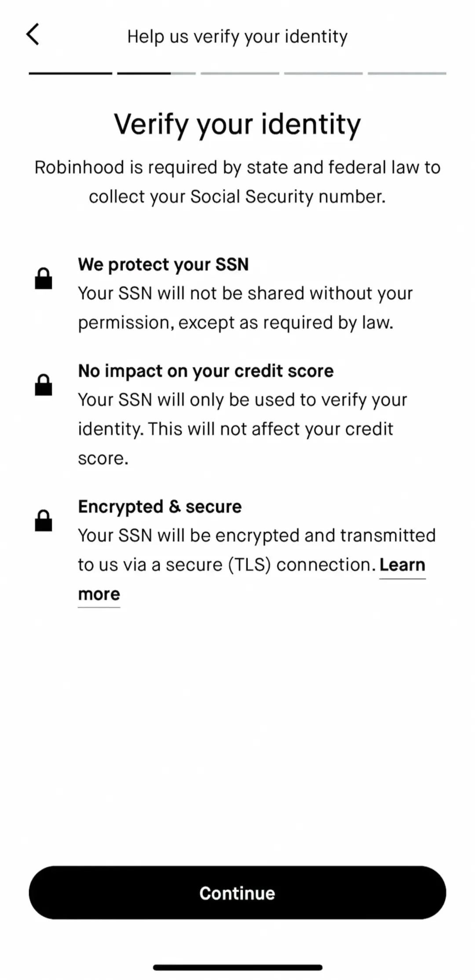Click the 'Help us verify your identity' header title
The width and height of the screenshot is (475, 980).
click(x=237, y=36)
